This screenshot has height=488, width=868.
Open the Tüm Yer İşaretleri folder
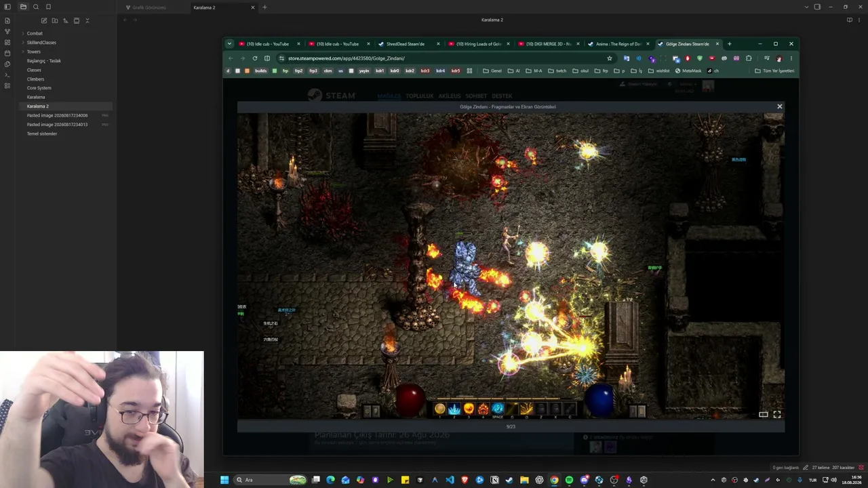tap(774, 70)
